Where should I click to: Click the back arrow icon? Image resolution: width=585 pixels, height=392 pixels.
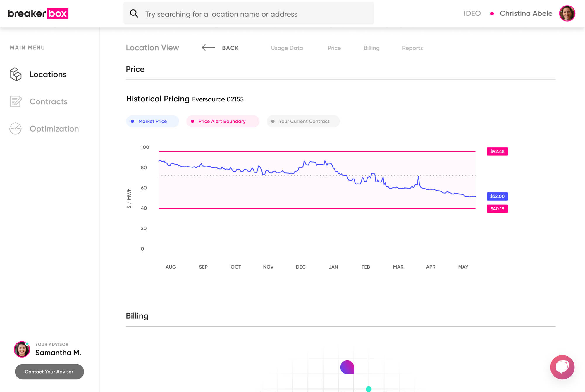click(x=208, y=48)
